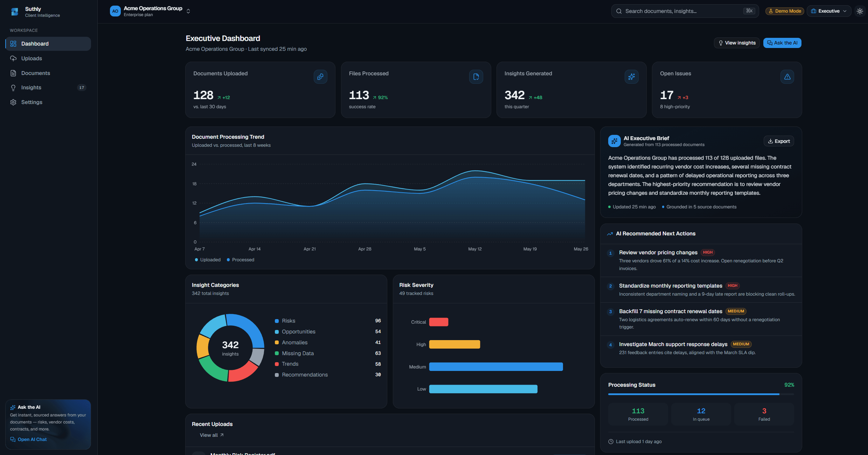Select Dashboard in the sidebar

coord(48,44)
